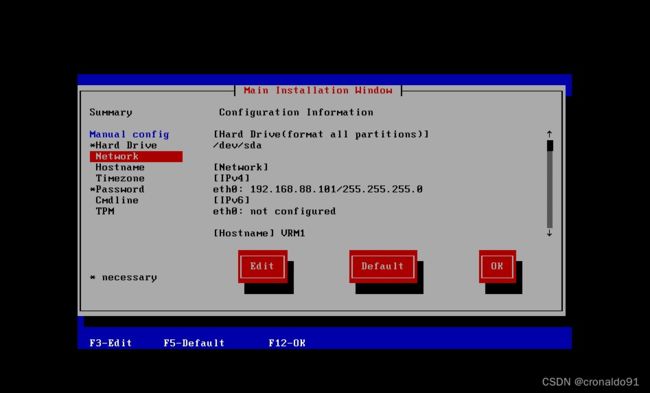Open the Hostname config item

[x=120, y=167]
